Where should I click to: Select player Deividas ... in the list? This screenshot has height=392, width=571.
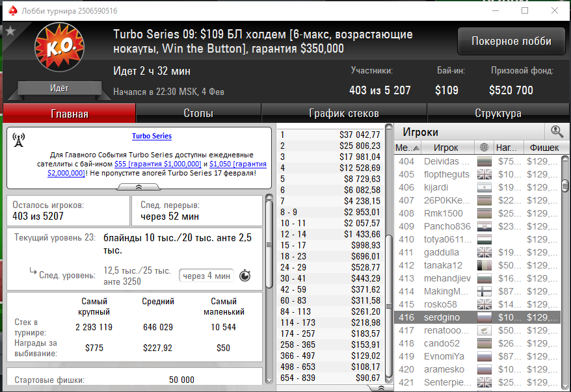[477, 161]
